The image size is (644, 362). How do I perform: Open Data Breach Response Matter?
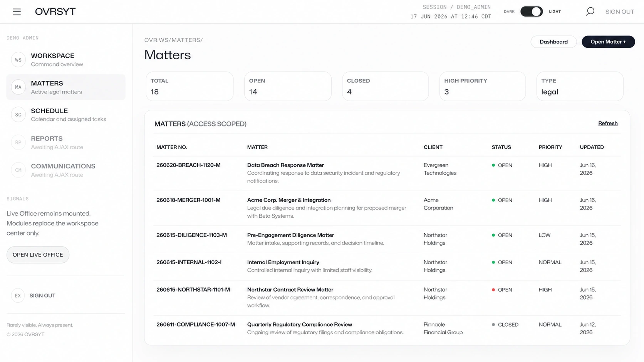click(285, 165)
